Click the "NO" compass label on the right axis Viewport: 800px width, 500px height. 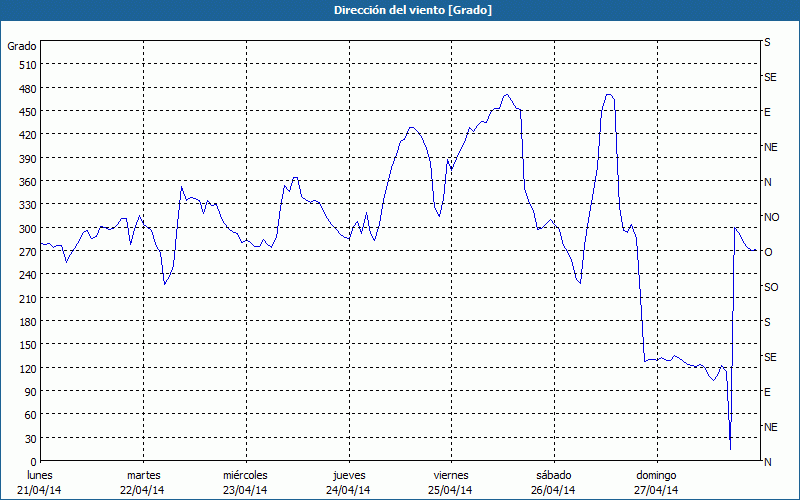(x=771, y=217)
